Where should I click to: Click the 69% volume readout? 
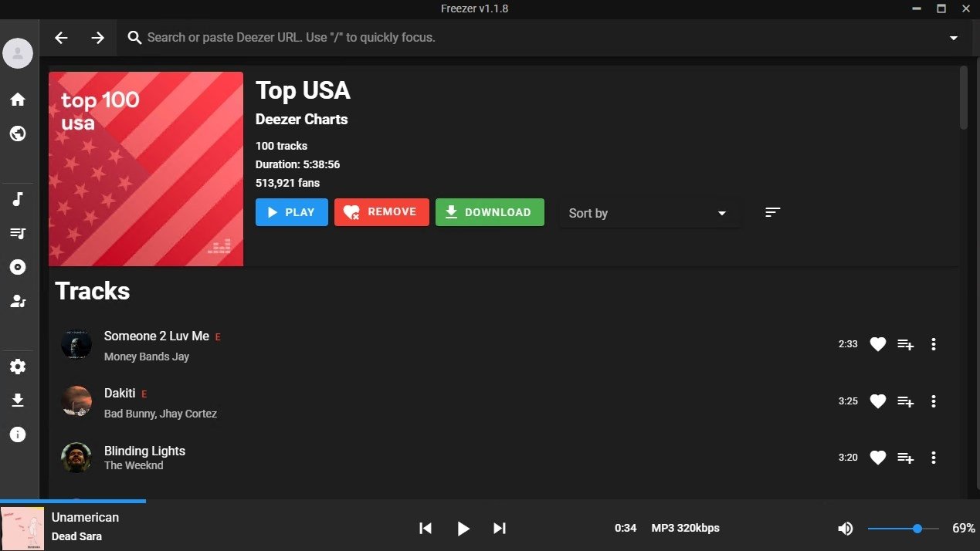point(963,528)
